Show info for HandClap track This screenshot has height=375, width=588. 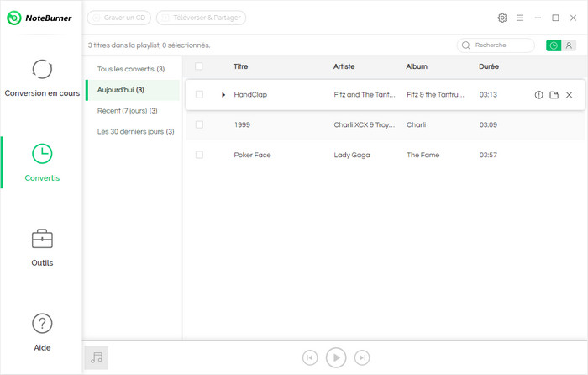(538, 95)
